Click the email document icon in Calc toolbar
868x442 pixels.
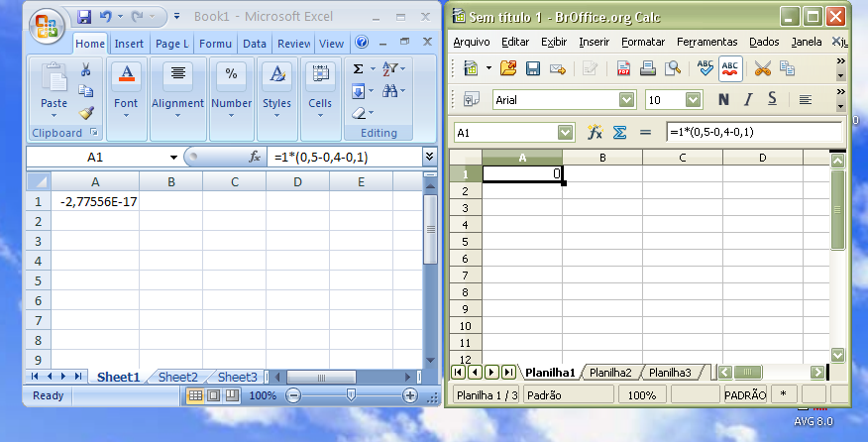pos(558,68)
